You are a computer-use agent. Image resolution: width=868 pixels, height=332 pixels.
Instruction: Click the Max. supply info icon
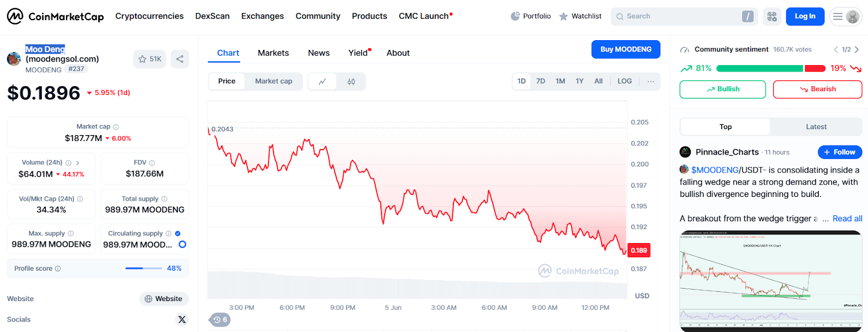tap(71, 234)
